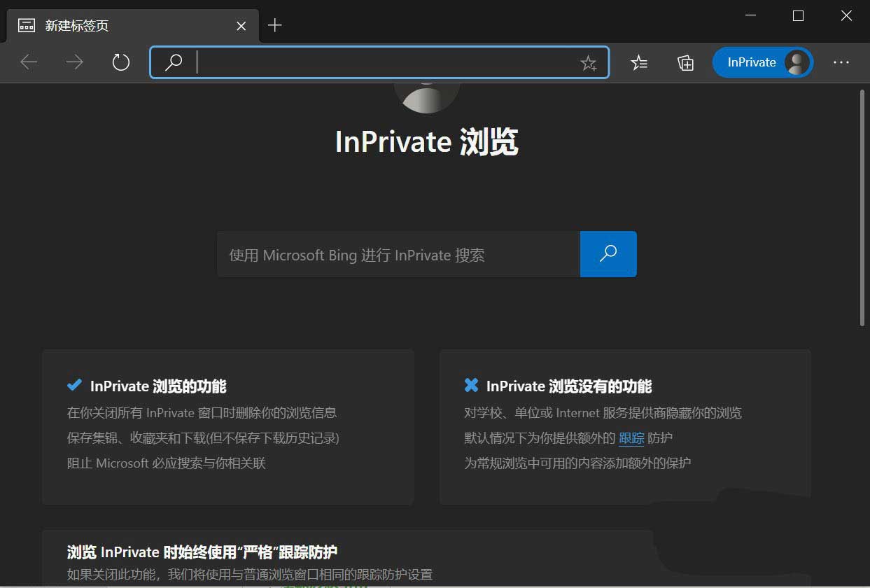Open the Settings and more (...) menu
The width and height of the screenshot is (870, 588).
click(841, 62)
